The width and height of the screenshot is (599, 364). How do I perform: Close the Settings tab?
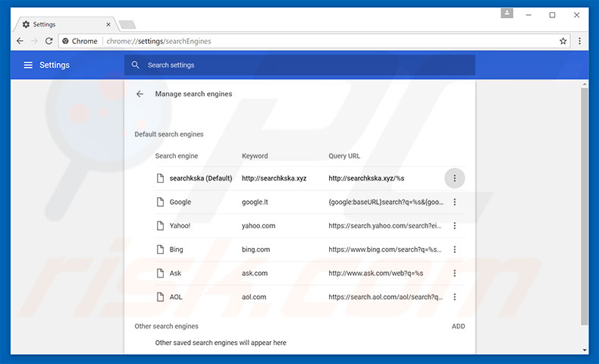coord(108,24)
